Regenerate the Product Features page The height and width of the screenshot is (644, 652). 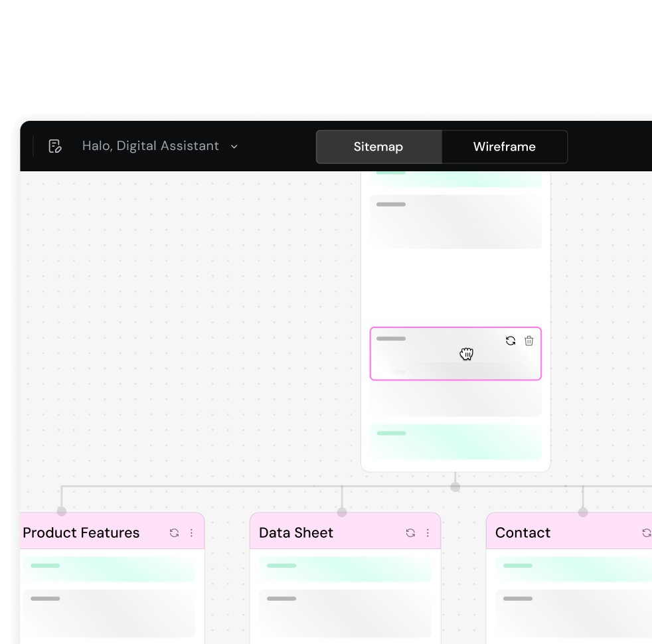pos(174,532)
